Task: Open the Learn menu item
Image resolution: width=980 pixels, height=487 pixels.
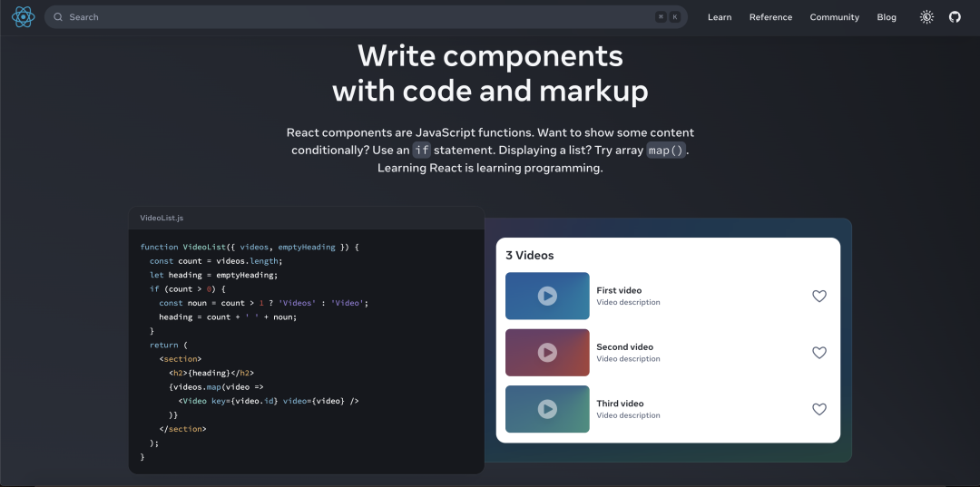Action: coord(720,17)
